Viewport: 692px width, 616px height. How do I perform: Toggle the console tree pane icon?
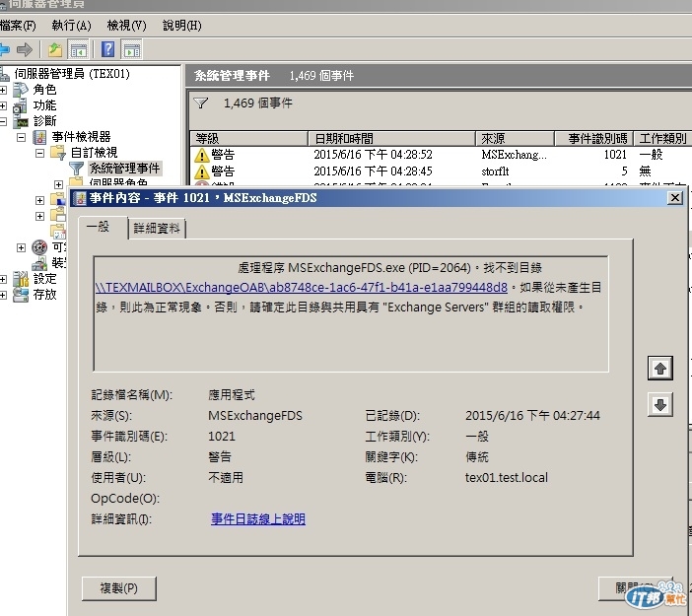tap(79, 49)
